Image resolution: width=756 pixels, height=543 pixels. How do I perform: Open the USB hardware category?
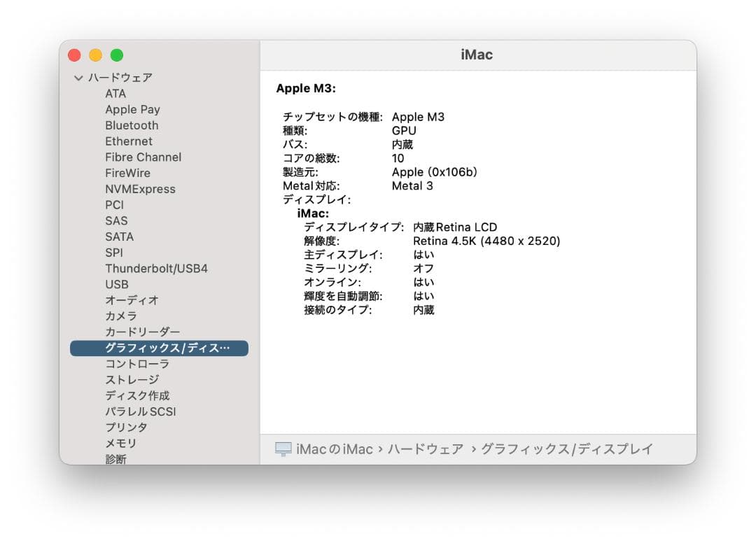[116, 284]
